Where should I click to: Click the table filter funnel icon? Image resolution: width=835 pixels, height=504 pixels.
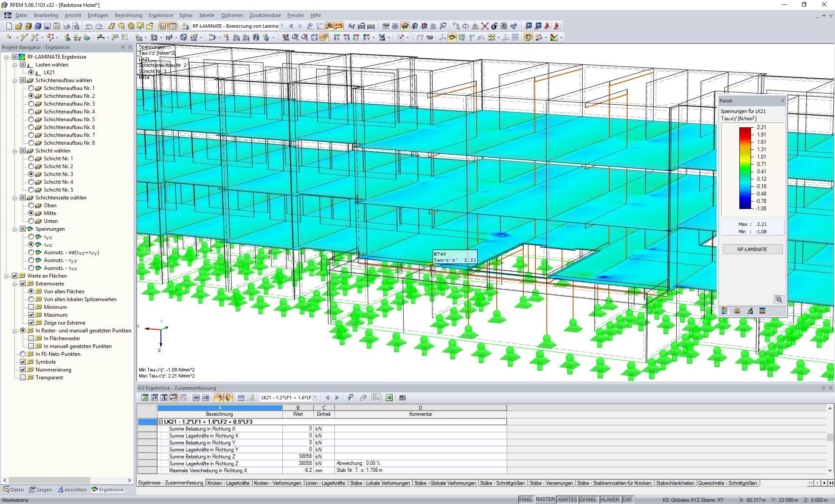point(350,398)
